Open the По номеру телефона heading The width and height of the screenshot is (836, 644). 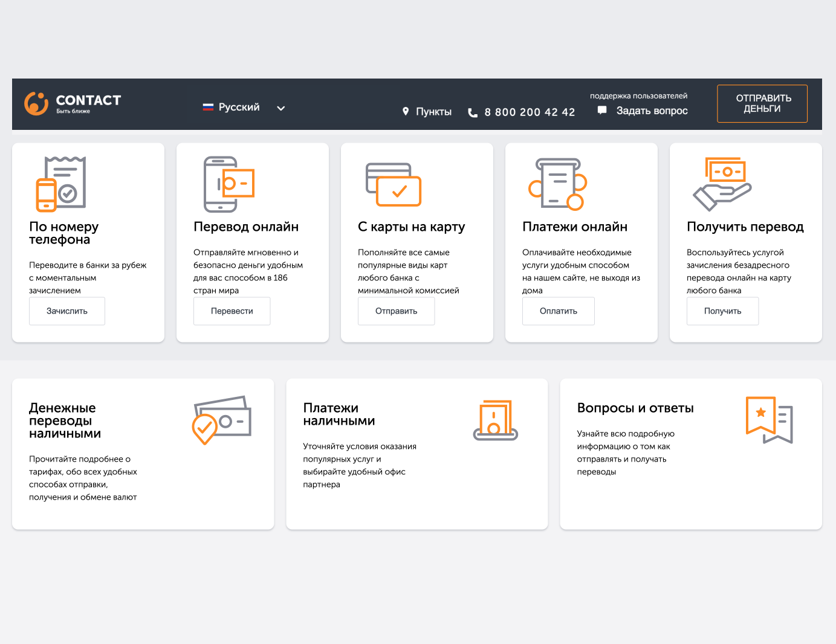[63, 233]
